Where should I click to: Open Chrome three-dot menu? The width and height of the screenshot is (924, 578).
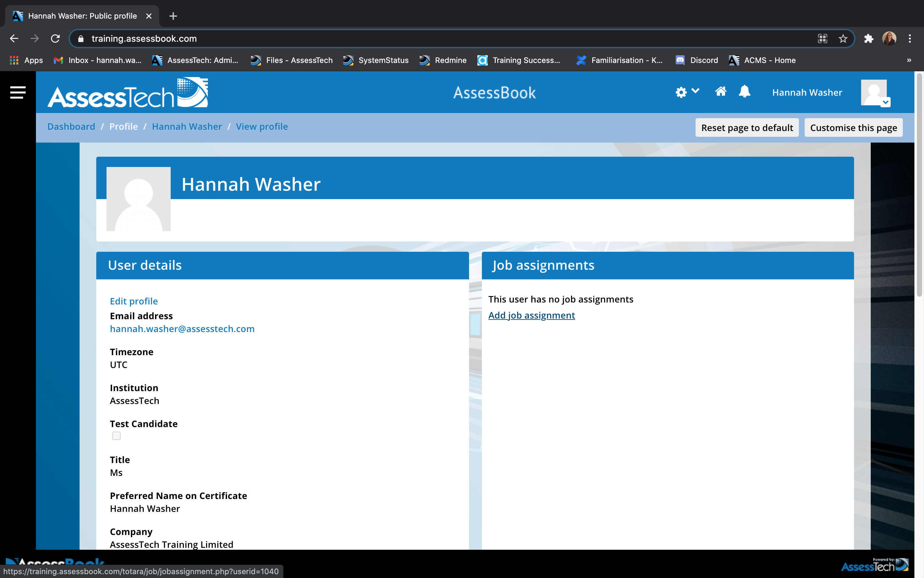910,39
